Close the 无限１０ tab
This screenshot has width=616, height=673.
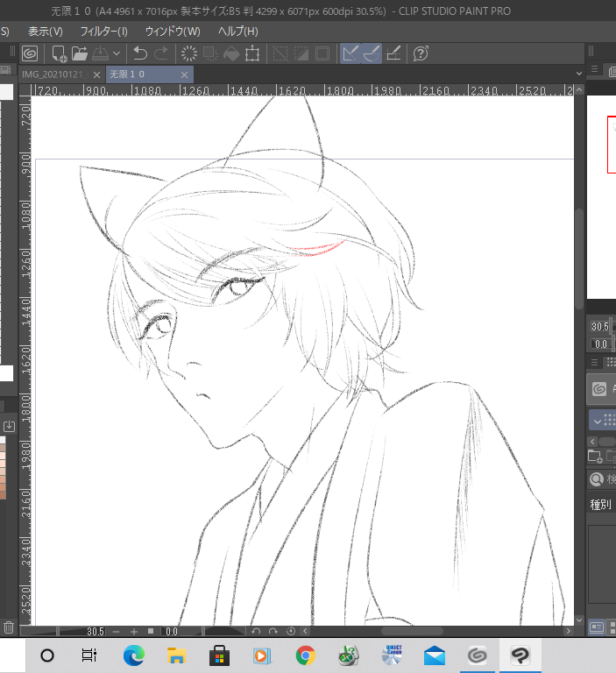(x=185, y=75)
